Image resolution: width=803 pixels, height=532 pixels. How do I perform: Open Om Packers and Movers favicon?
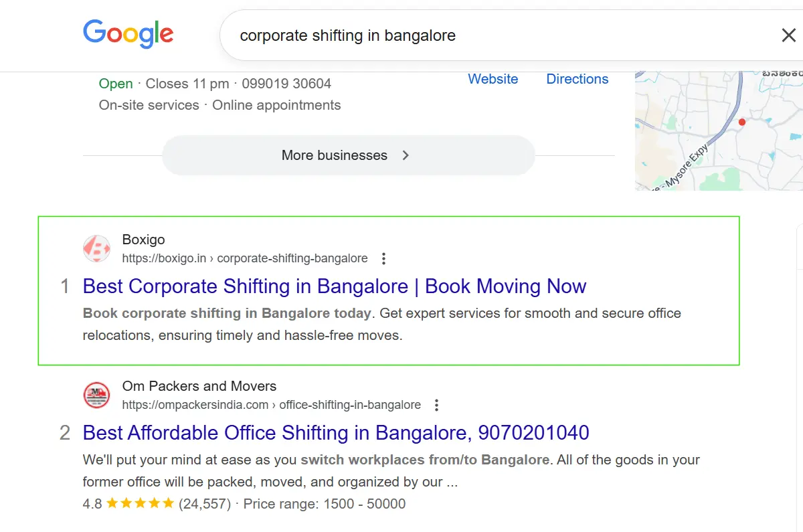[x=96, y=395]
